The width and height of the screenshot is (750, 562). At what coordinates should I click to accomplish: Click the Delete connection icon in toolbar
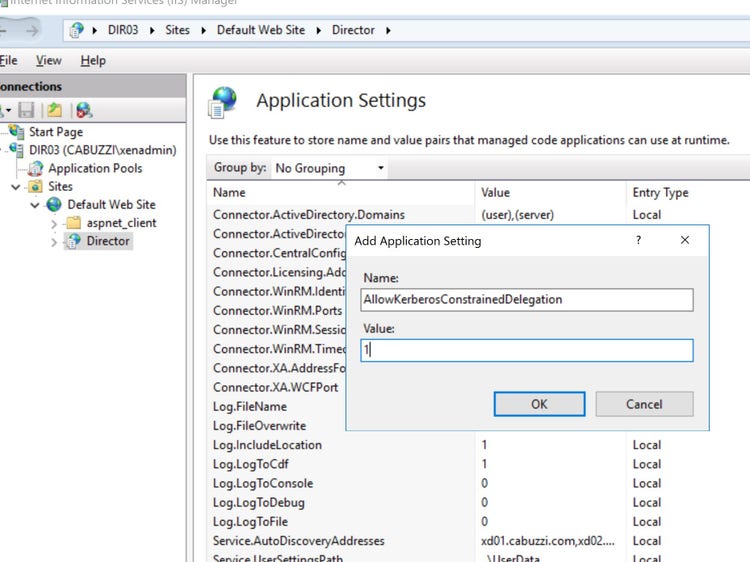84,110
